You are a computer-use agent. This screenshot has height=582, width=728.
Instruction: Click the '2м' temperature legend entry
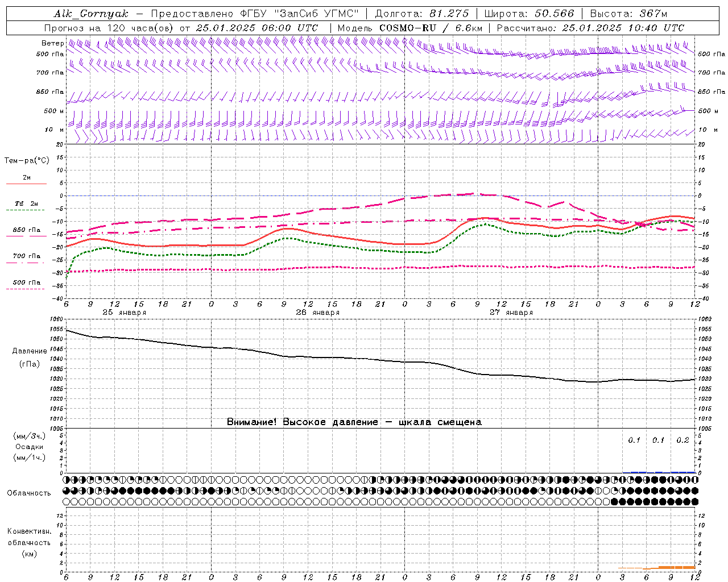tap(27, 178)
